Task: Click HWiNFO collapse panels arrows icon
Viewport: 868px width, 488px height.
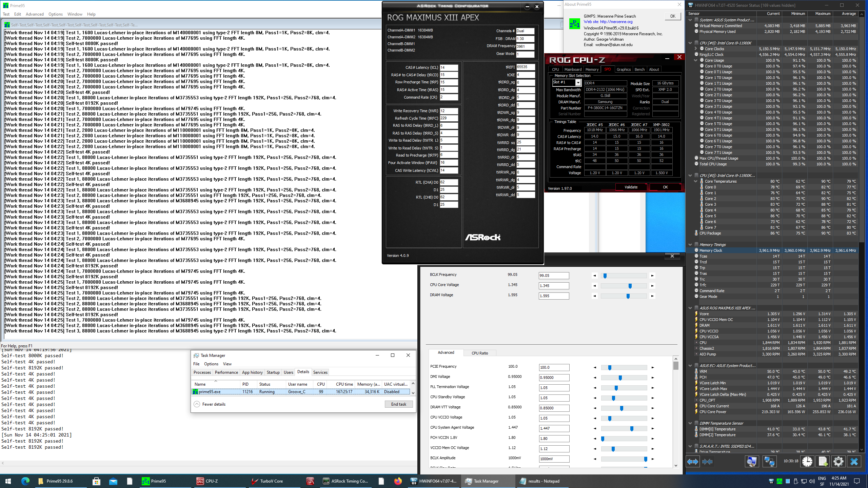Action: [x=708, y=461]
